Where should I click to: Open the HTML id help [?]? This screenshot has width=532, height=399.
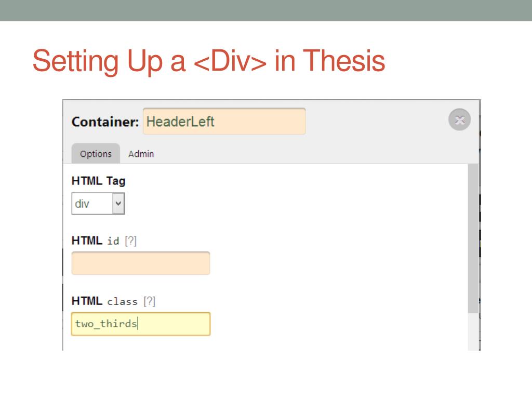(x=130, y=241)
